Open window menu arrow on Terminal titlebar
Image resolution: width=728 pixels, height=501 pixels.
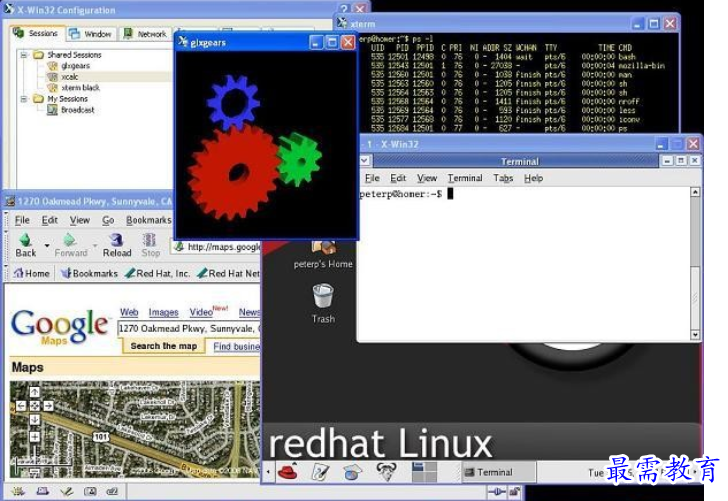(365, 161)
